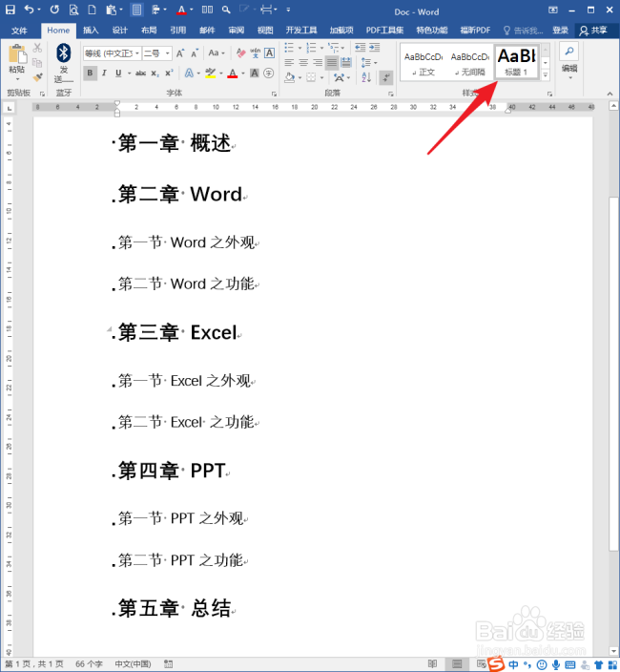
Task: Apply the red font color in the font group
Action: pos(233,73)
